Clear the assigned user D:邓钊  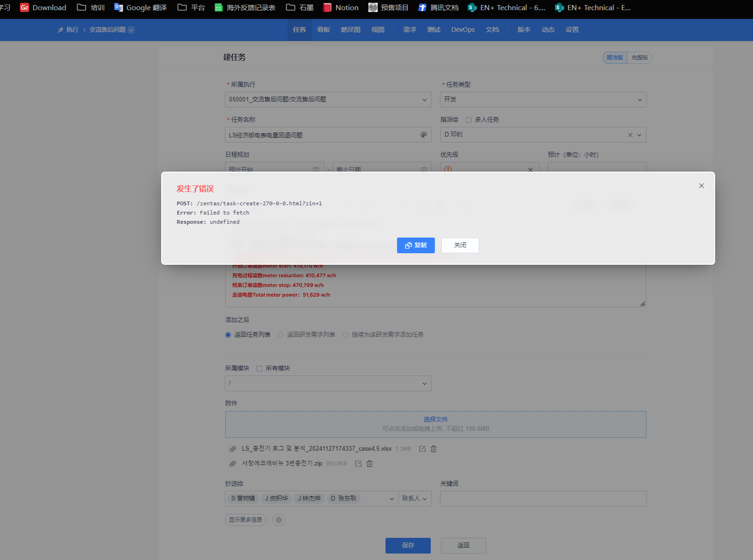click(x=630, y=135)
